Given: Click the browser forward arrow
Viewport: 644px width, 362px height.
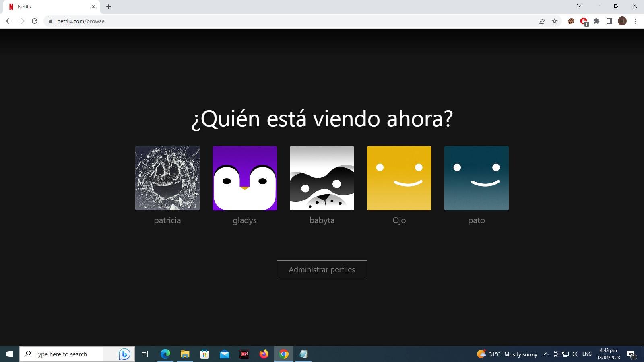Looking at the screenshot, I should (22, 21).
